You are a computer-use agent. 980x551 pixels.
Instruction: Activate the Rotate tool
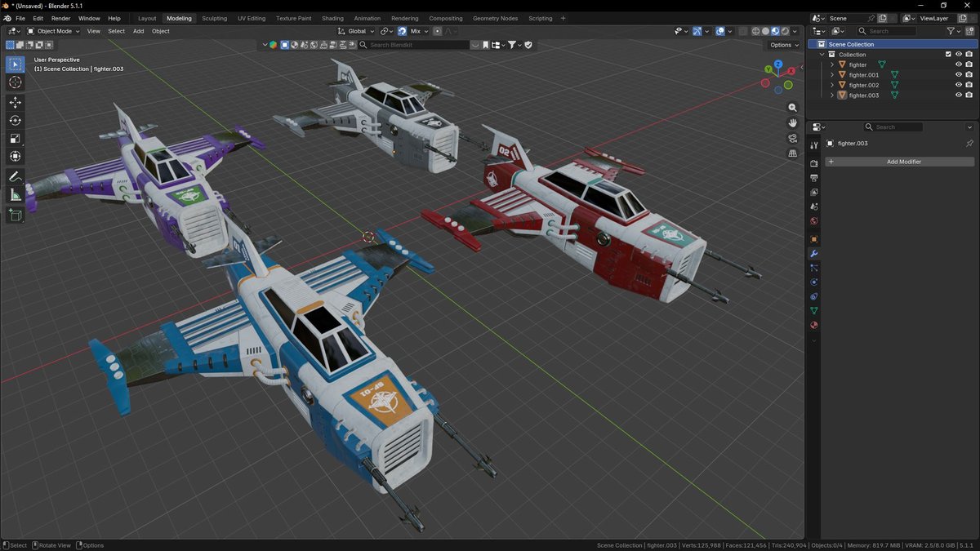[x=15, y=120]
